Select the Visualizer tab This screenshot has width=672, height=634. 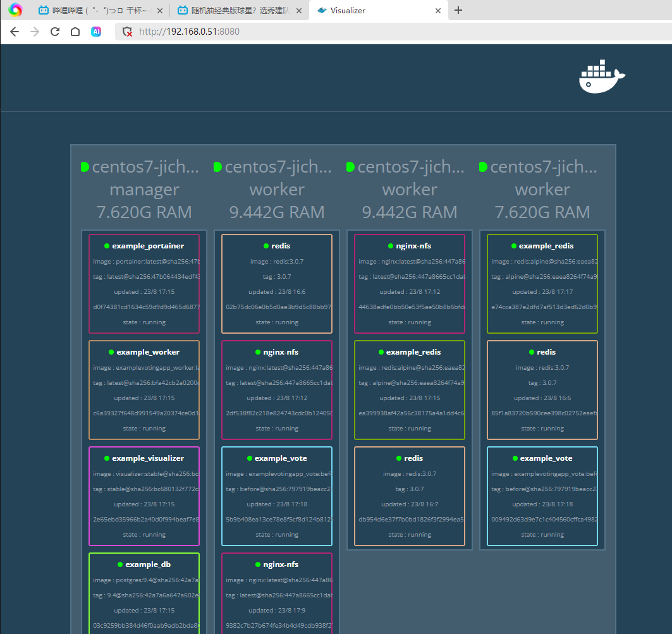tap(379, 10)
